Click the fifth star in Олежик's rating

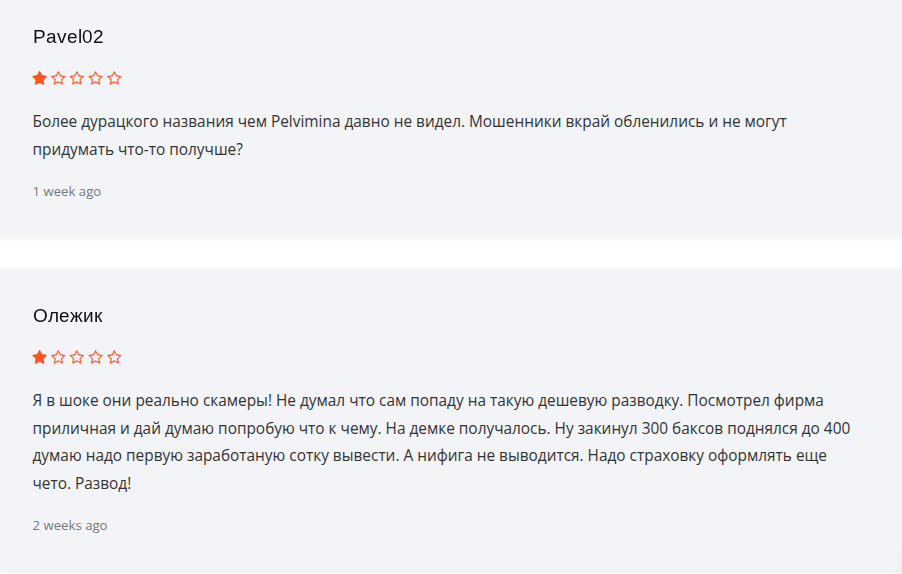click(115, 357)
